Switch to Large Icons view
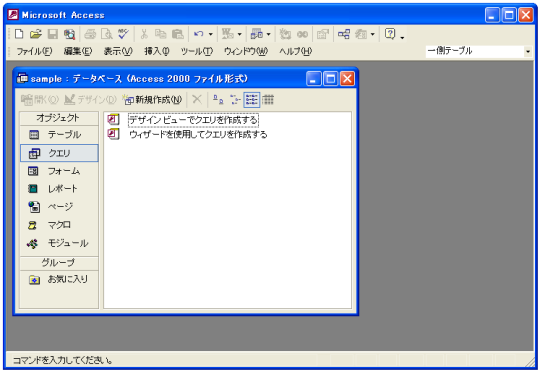The image size is (540, 372). coord(218,100)
